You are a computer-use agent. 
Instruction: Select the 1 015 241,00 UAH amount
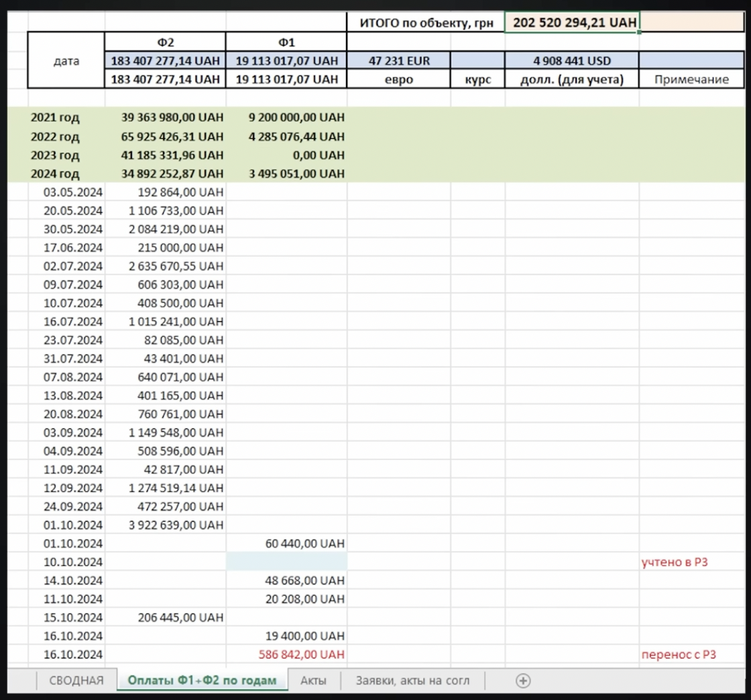(165, 322)
